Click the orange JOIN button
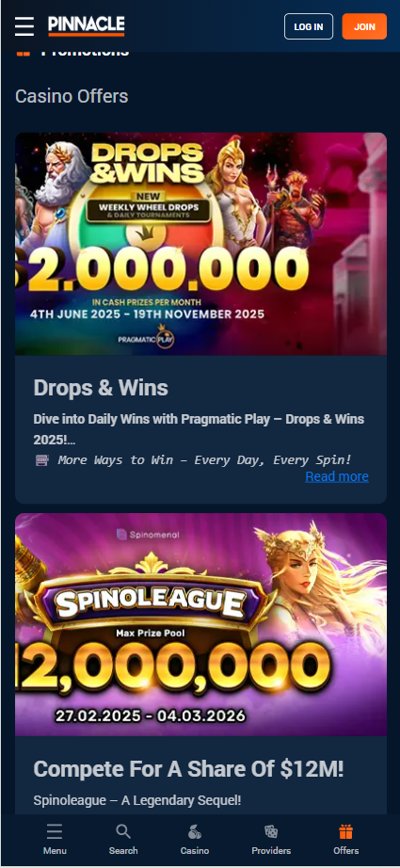400x868 pixels. point(364,26)
